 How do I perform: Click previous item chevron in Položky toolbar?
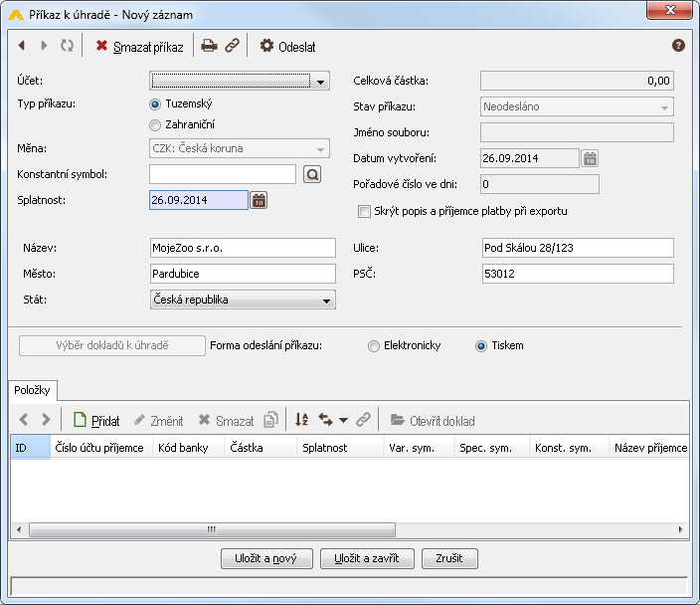(x=24, y=420)
